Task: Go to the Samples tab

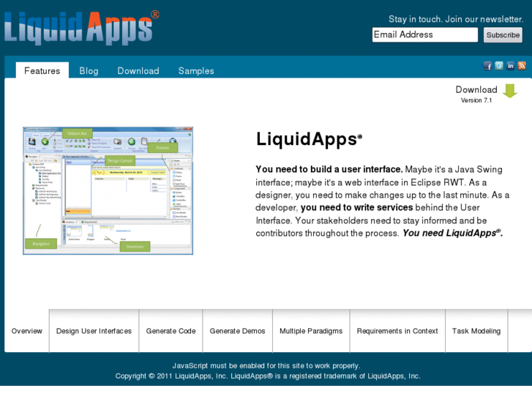Action: (x=196, y=70)
